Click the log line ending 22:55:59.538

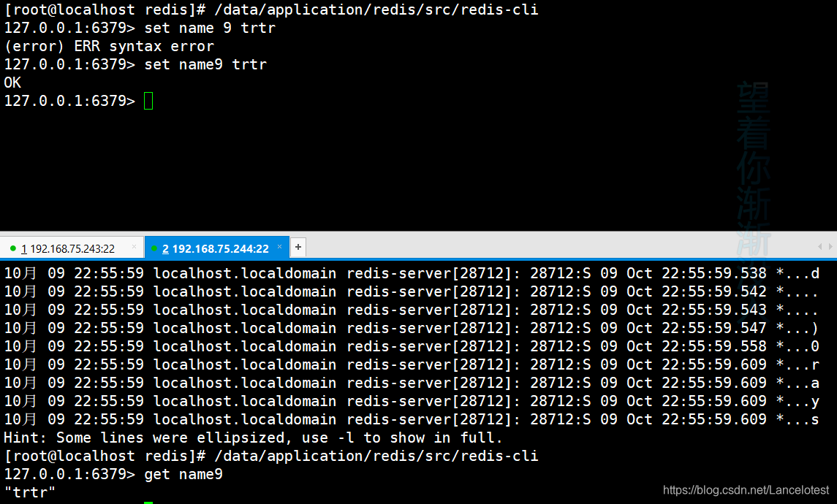[x=412, y=274]
